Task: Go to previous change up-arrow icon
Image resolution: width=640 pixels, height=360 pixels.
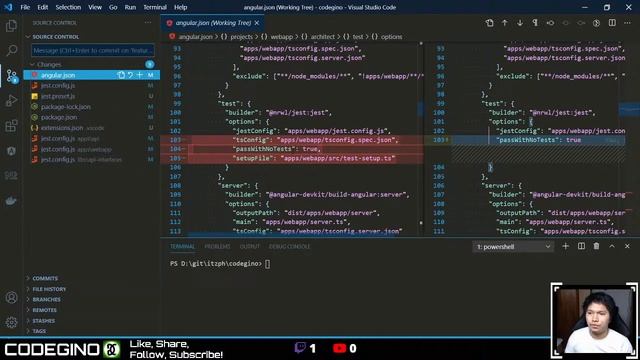Action: pos(505,23)
